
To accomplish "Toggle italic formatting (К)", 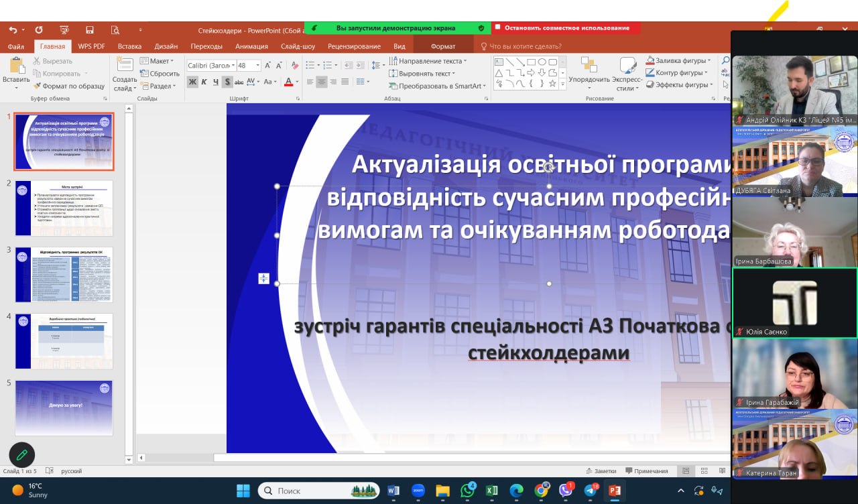I will click(x=204, y=82).
